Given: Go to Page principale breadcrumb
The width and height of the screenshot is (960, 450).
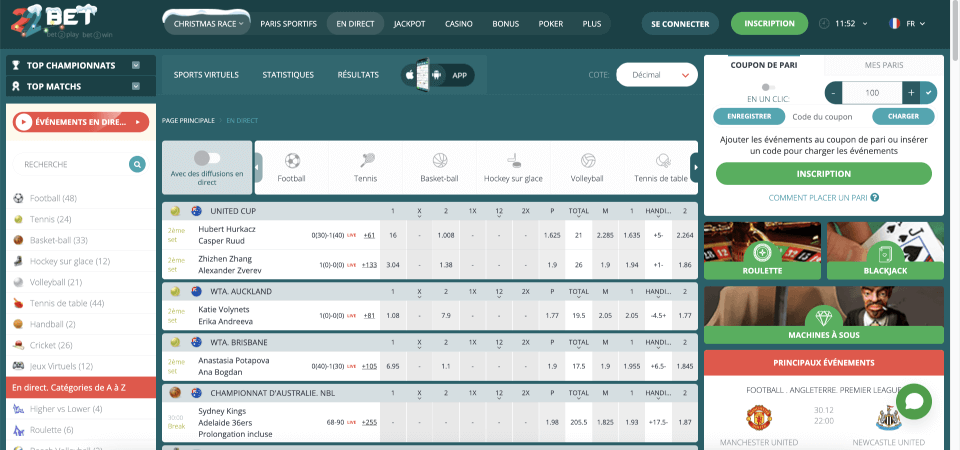Looking at the screenshot, I should point(188,121).
